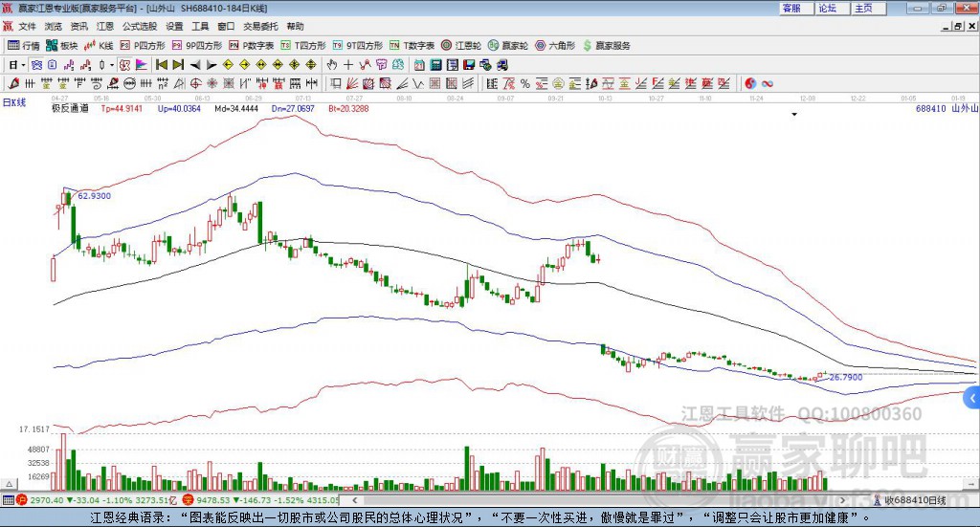Open the 交易委托 menu
The height and width of the screenshot is (527, 980).
click(260, 26)
